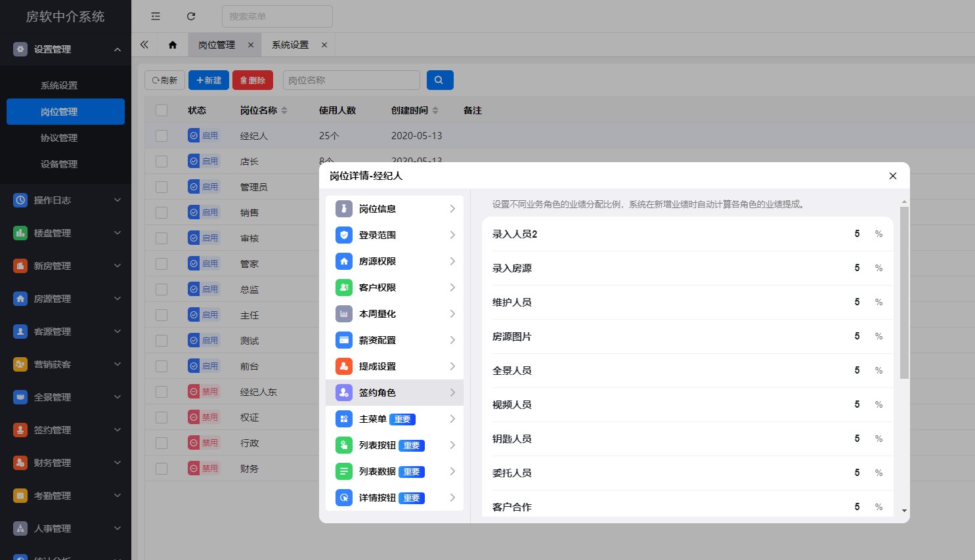Toggle the 启用 status of 管理员 row
This screenshot has width=975, height=560.
point(204,187)
